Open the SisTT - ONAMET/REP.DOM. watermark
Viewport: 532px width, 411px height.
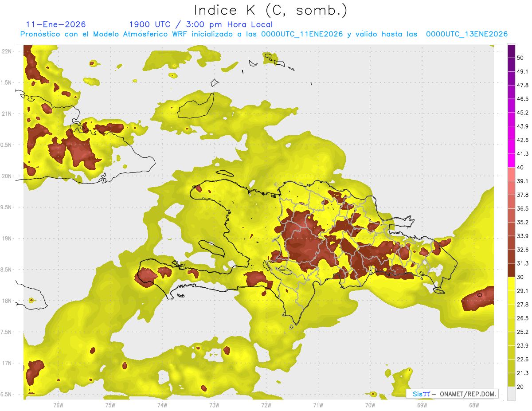tap(452, 394)
